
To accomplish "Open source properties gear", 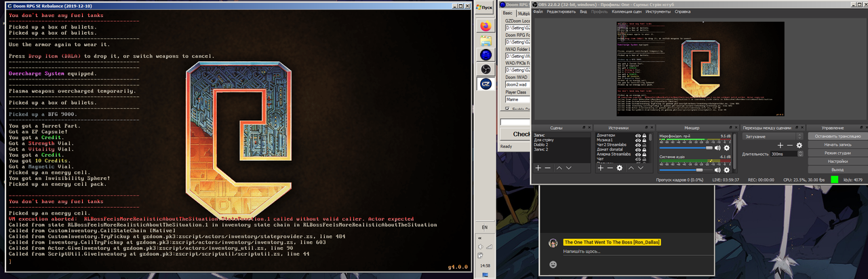I will coord(620,168).
